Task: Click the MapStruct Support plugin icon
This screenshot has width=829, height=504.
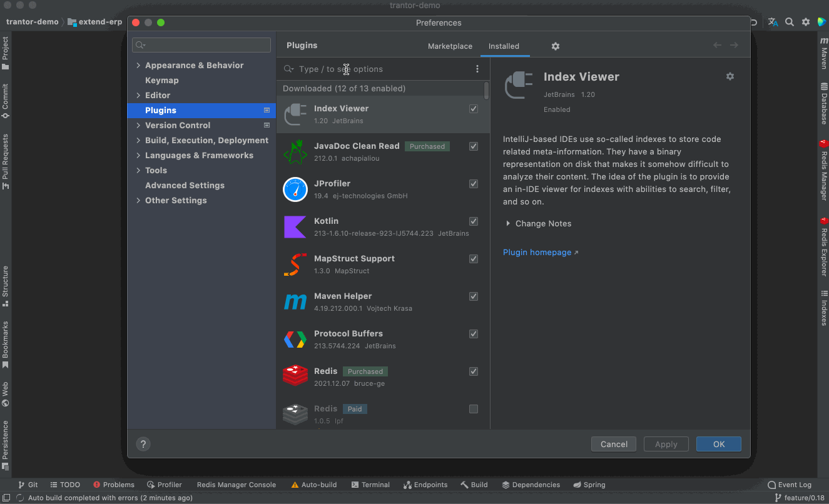Action: pyautogui.click(x=295, y=265)
